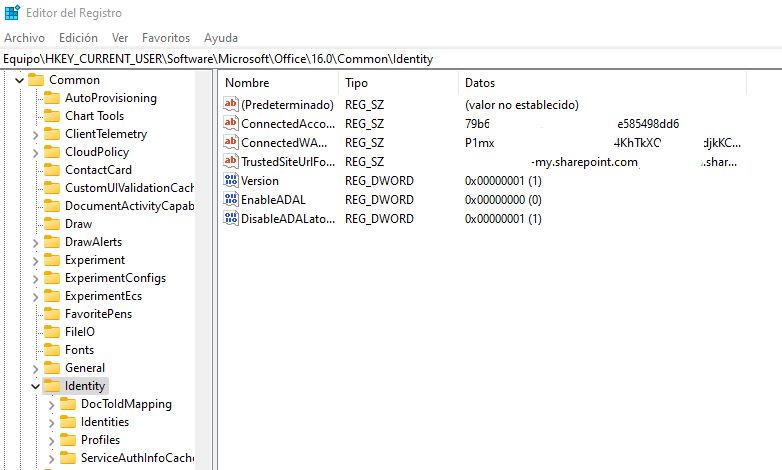
Task: Select the open Identity folder icon
Action: (x=52, y=386)
